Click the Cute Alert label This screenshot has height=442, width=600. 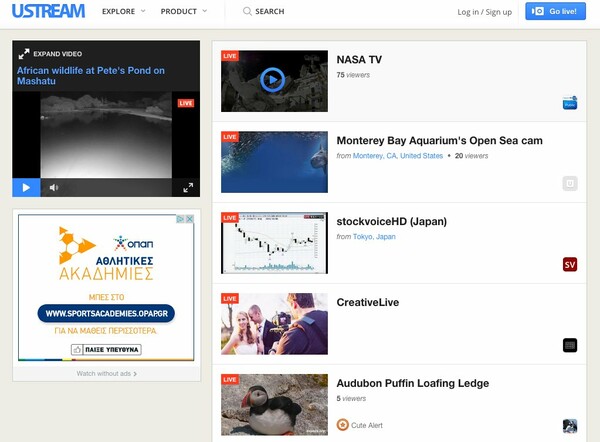click(367, 425)
